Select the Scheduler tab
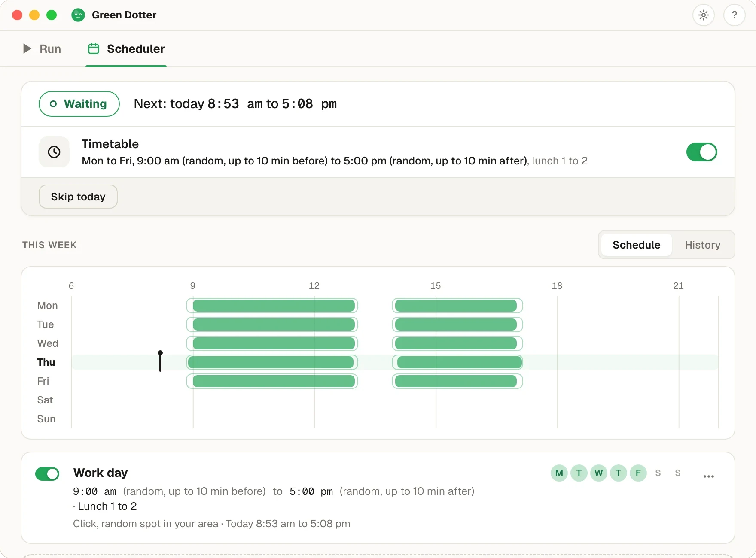The image size is (756, 558). (126, 49)
